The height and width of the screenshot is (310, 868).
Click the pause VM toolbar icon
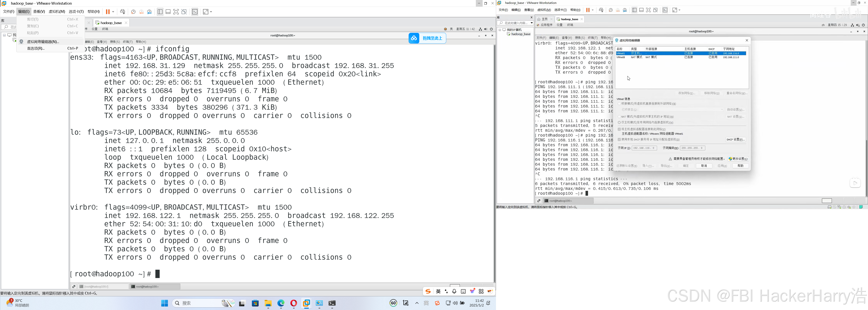[x=108, y=12]
